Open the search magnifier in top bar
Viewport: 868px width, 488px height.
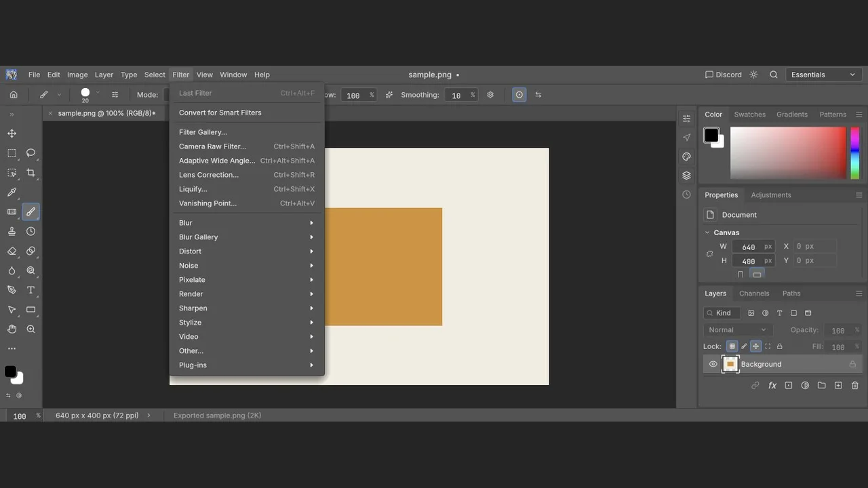[774, 75]
